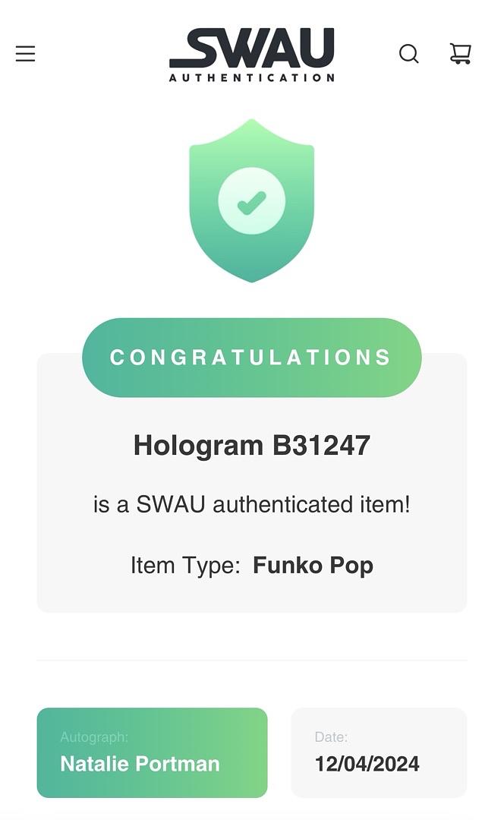Click the 'is a SWAU authenticated item!' text
The width and height of the screenshot is (504, 820).
pos(251,505)
